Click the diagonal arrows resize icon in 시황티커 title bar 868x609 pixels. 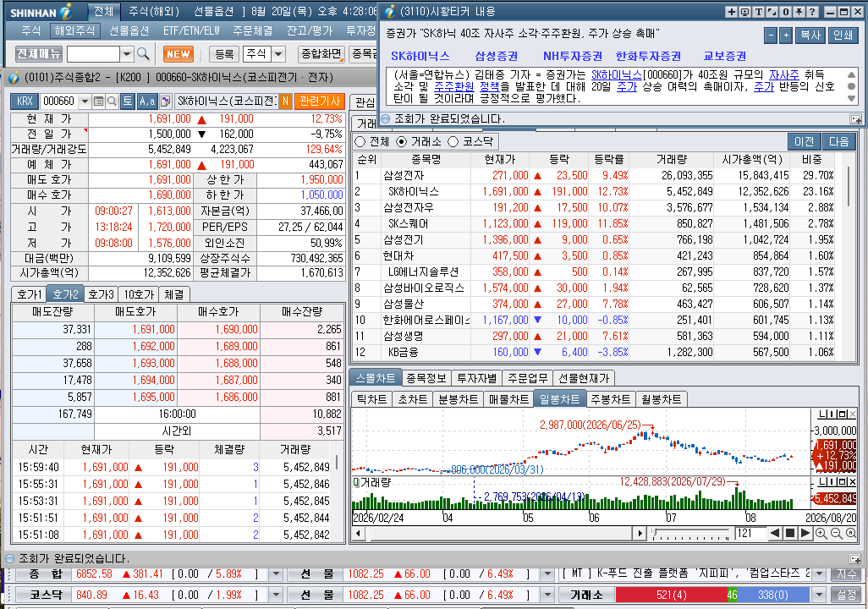click(x=772, y=12)
